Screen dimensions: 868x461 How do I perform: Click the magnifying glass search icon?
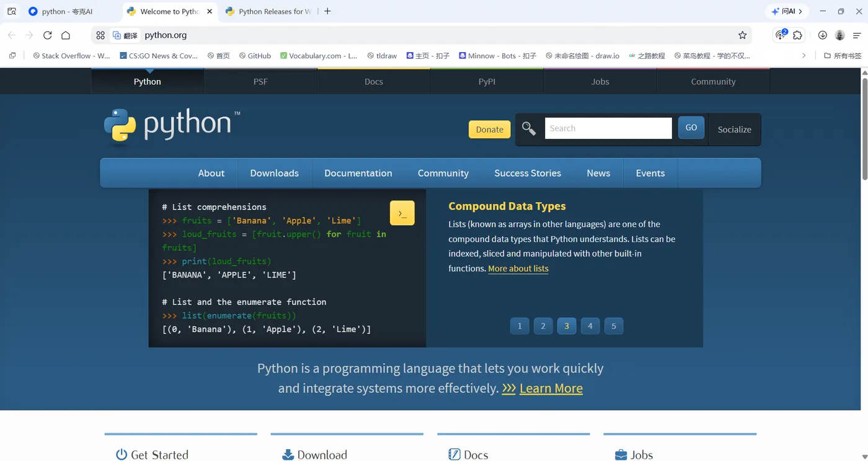tap(529, 128)
